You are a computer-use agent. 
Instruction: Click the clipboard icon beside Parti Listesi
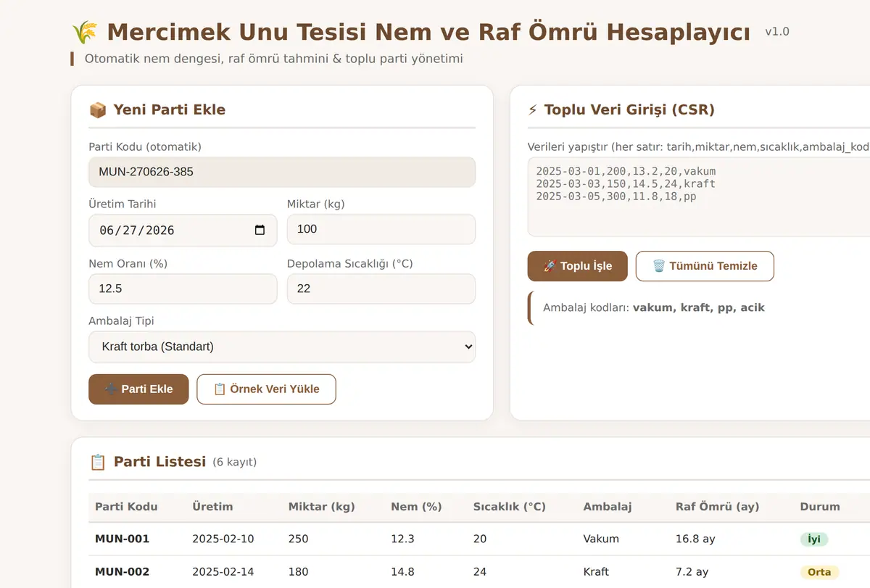(x=98, y=462)
